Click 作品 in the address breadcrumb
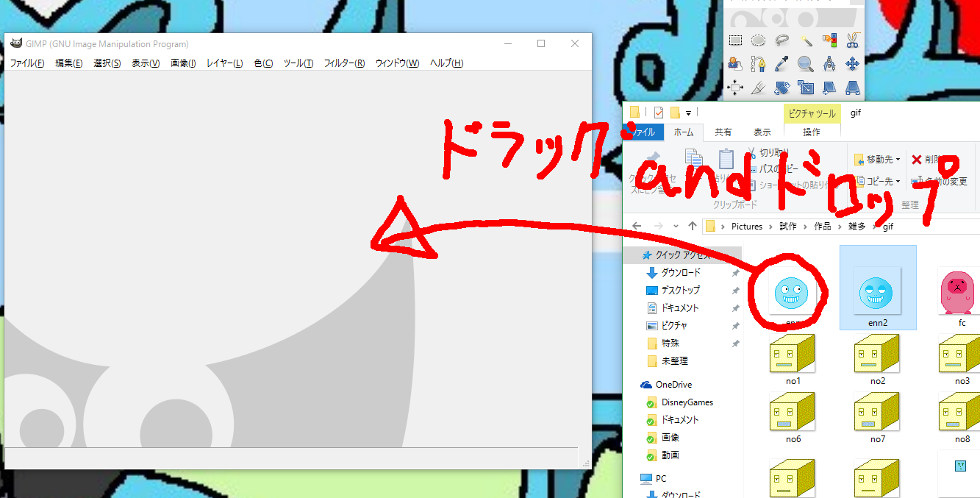Image resolution: width=980 pixels, height=498 pixels. pos(823,227)
